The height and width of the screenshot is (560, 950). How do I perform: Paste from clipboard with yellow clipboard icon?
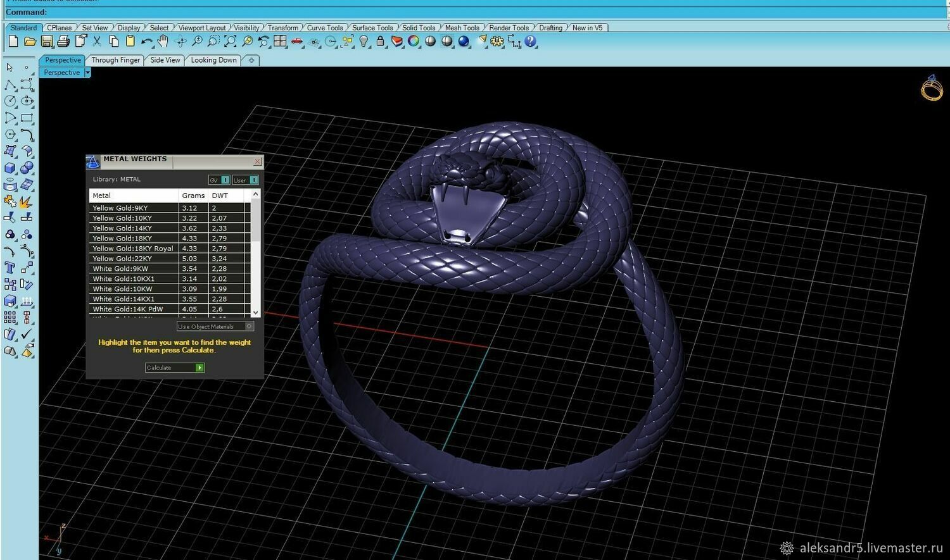click(130, 42)
